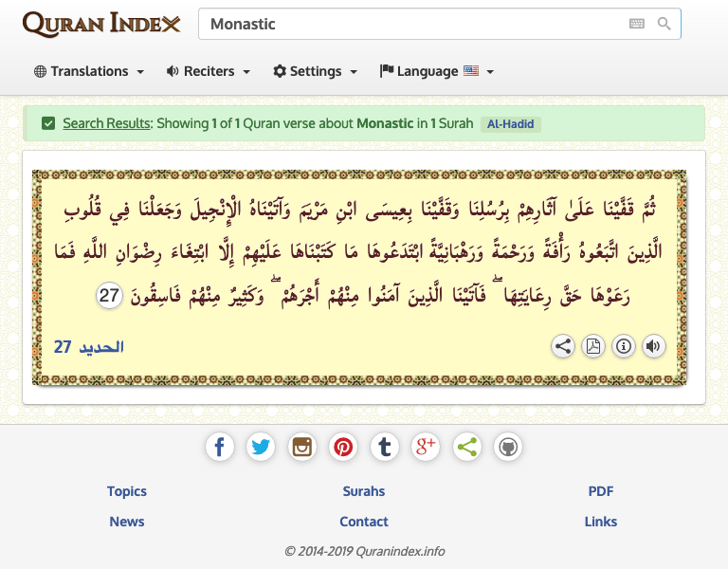The height and width of the screenshot is (569, 728).
Task: Share verse 27 using the share icon
Action: [x=563, y=346]
